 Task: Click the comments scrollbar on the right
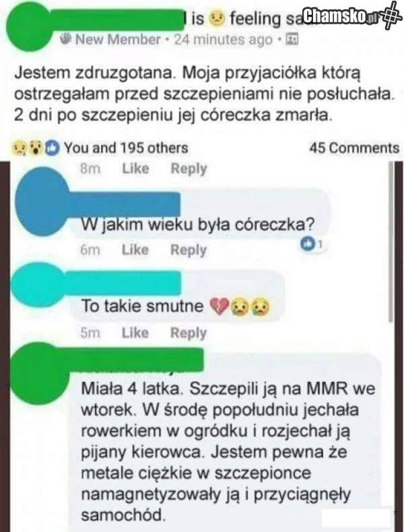[391, 242]
